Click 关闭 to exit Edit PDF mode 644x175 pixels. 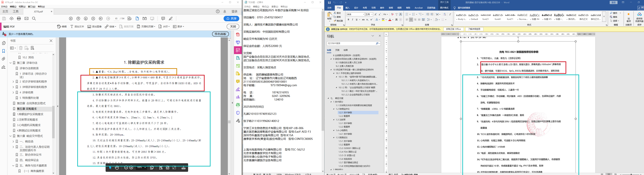tap(233, 27)
